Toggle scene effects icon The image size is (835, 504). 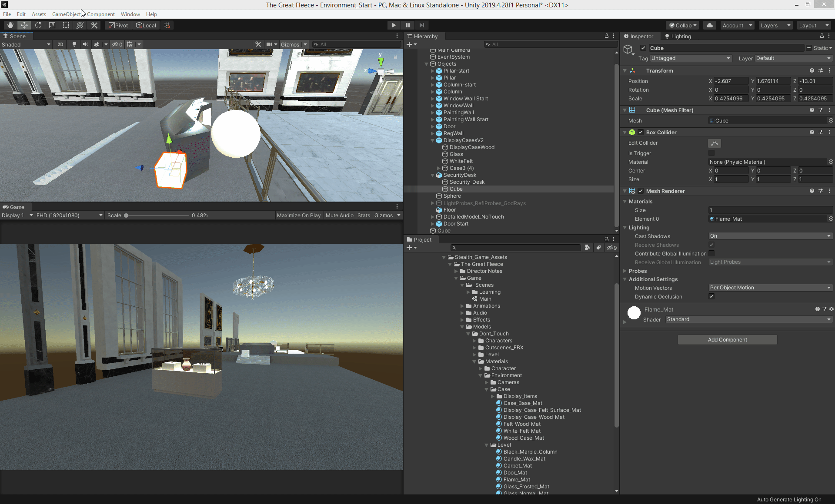tap(97, 44)
